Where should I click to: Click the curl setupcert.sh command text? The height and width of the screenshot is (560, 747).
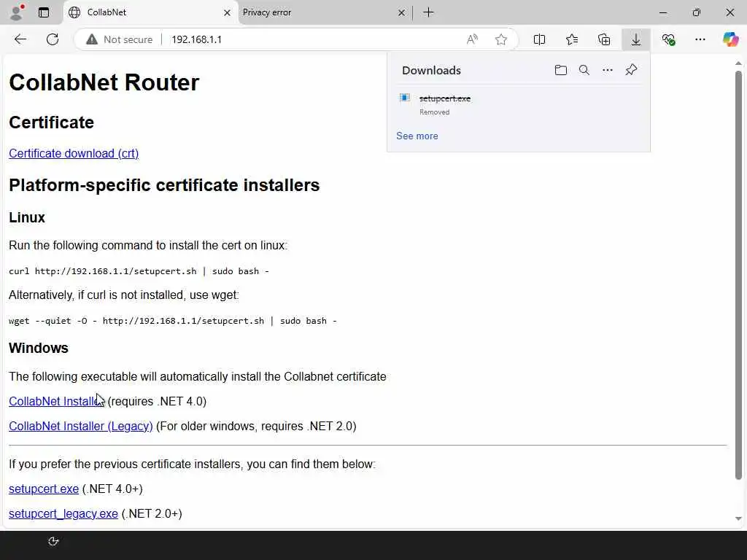pos(139,271)
